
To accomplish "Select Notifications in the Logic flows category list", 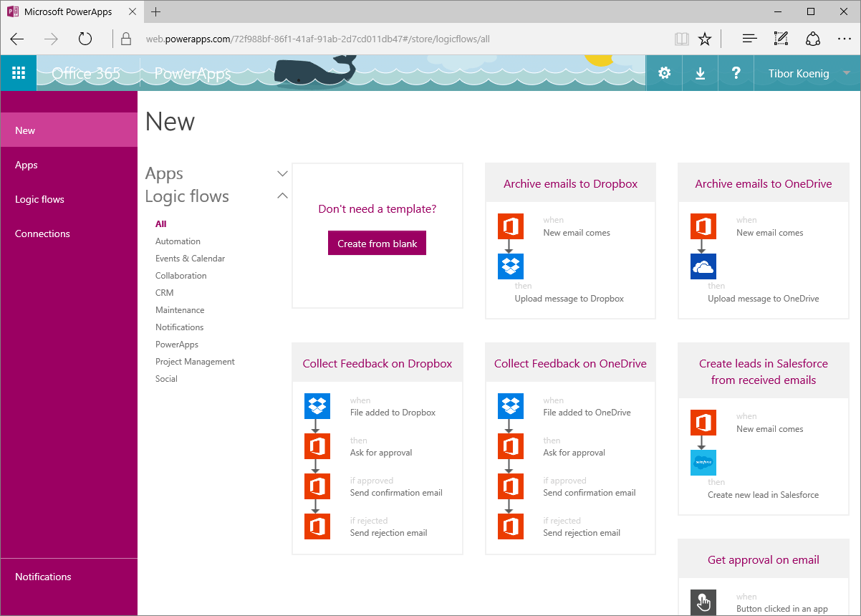I will (180, 327).
